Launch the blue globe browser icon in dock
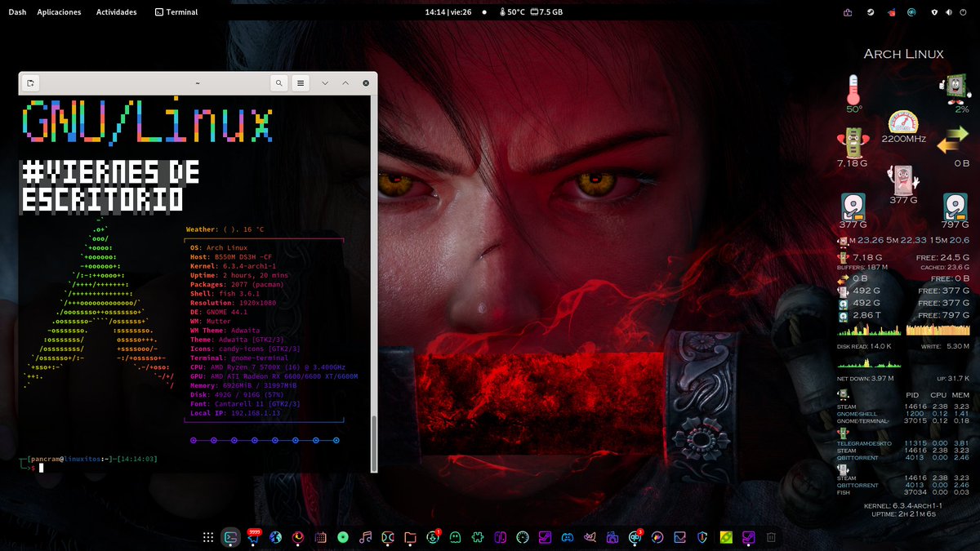Viewport: 980px width, 551px height. (x=275, y=537)
